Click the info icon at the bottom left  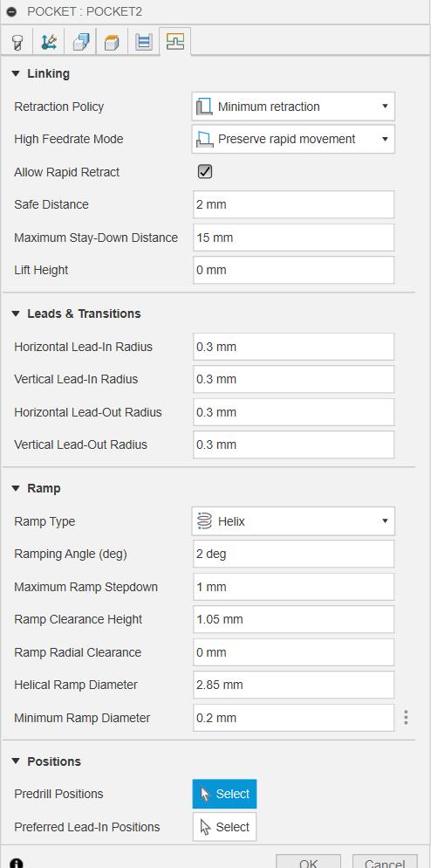click(17, 863)
